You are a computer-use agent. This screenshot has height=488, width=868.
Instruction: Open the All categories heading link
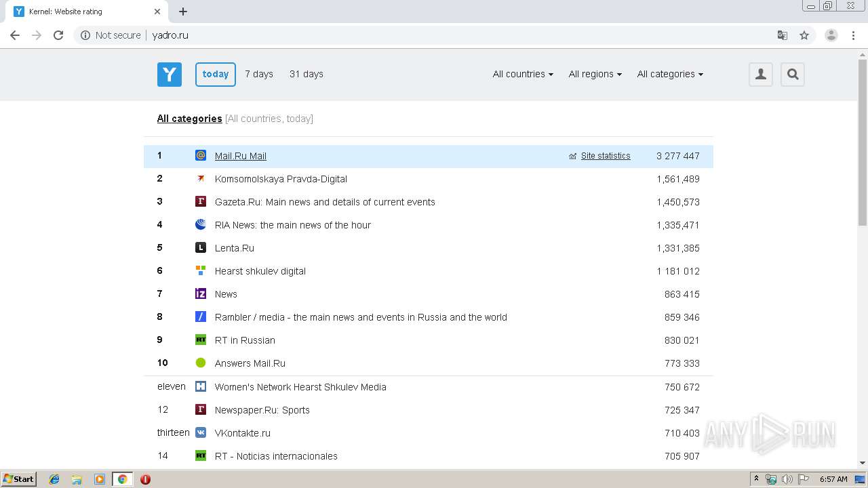pos(189,119)
